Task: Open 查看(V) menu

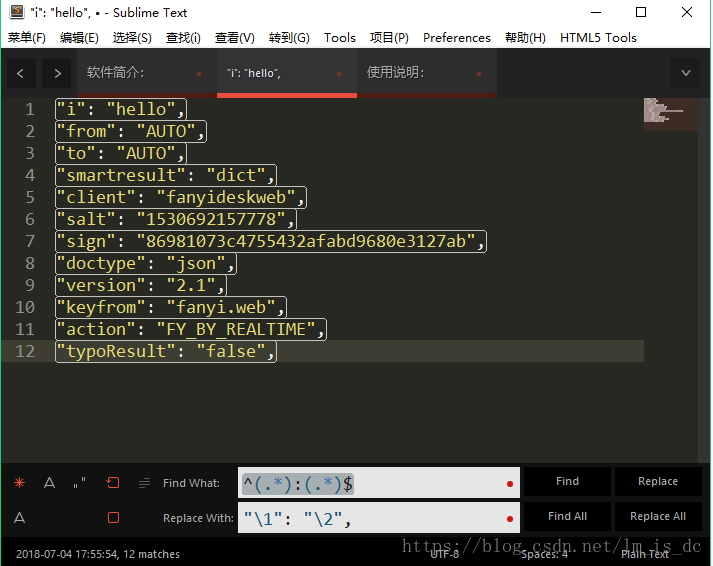Action: (235, 37)
